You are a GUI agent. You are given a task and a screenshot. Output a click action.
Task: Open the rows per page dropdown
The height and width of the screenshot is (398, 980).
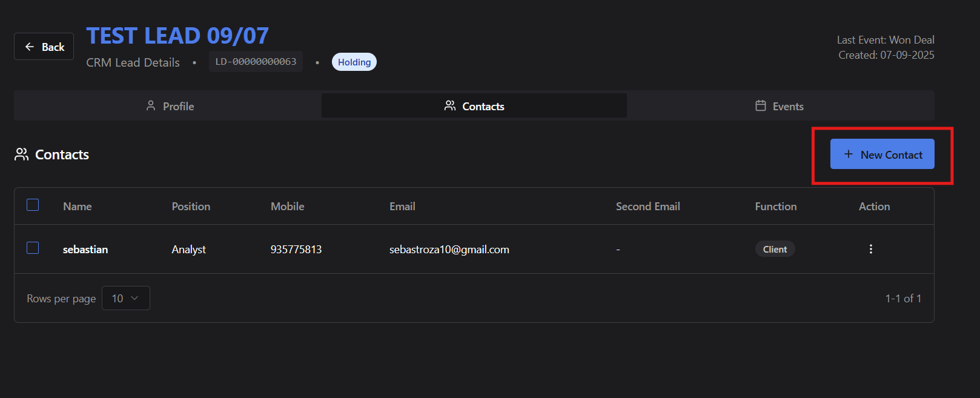(125, 298)
